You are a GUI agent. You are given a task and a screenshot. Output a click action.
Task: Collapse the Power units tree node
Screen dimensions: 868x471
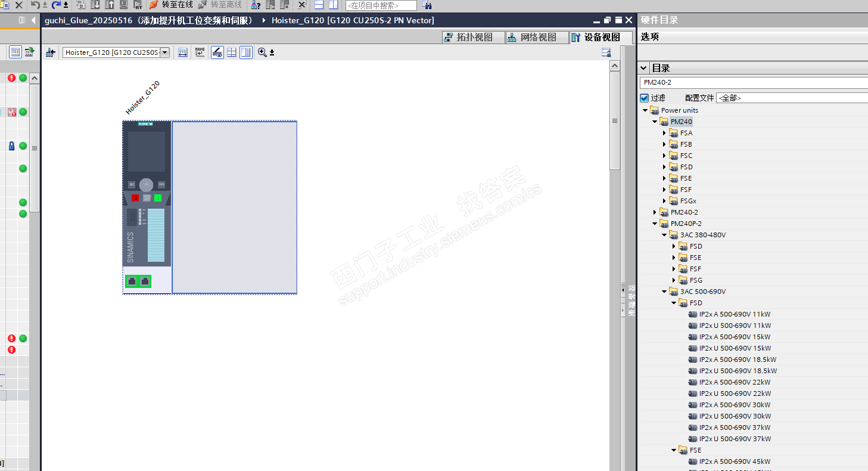coord(645,110)
